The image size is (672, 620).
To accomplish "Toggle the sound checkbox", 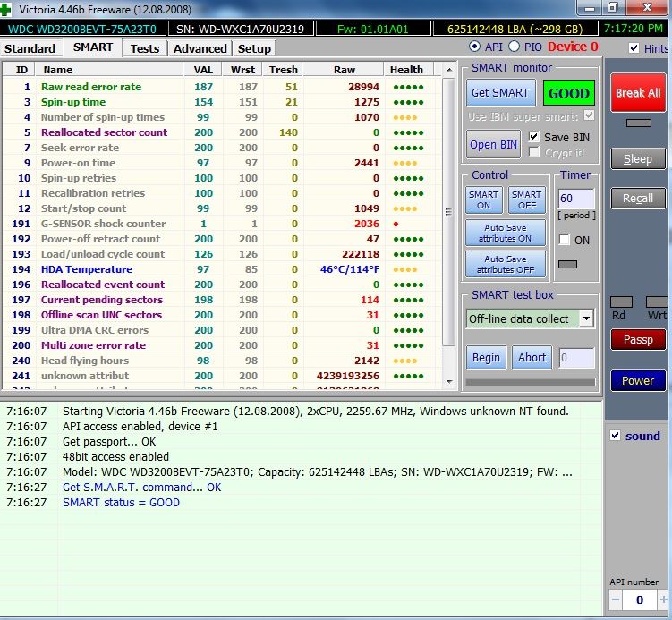I will pyautogui.click(x=615, y=436).
